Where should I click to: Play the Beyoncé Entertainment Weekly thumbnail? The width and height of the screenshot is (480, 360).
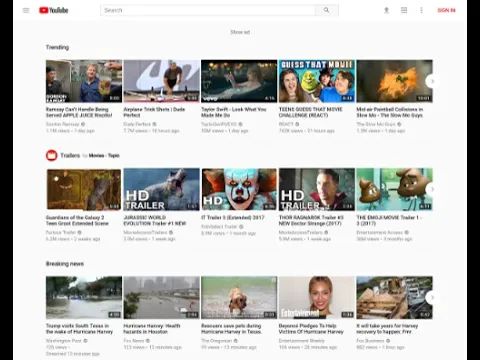pyautogui.click(x=317, y=298)
